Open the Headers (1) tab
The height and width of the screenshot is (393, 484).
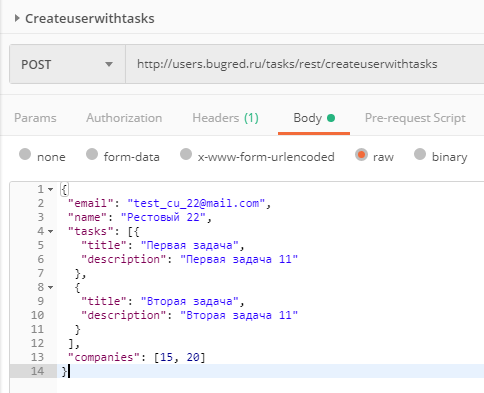(x=225, y=118)
